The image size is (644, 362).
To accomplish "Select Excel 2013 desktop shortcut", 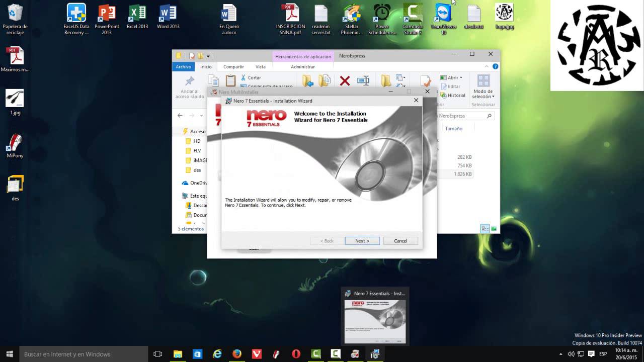I will pos(137,17).
